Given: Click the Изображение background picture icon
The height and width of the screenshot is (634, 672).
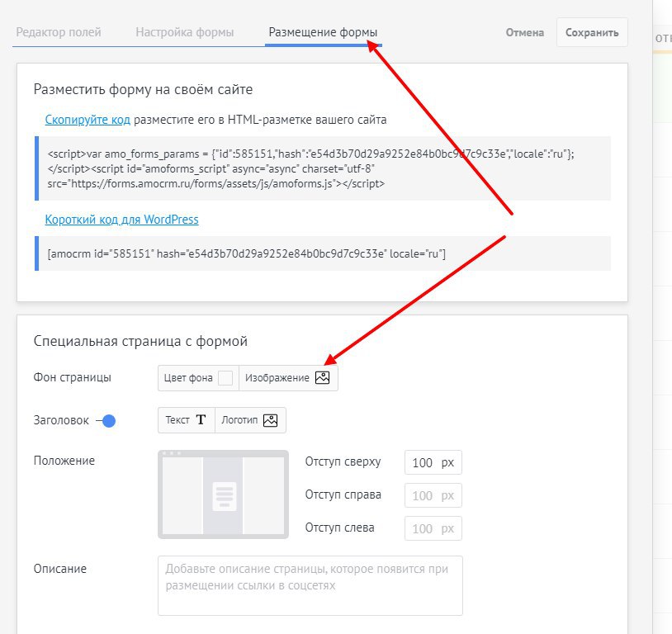Looking at the screenshot, I should [322, 377].
